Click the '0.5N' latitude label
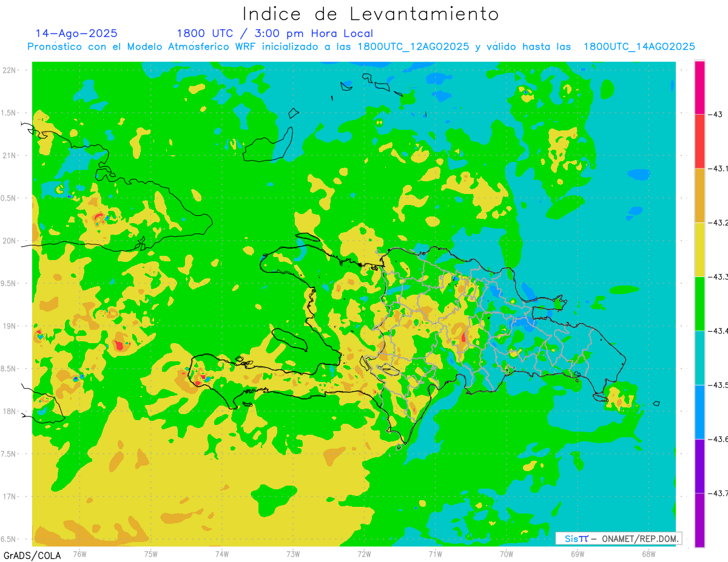This screenshot has height=562, width=728. pos(9,198)
